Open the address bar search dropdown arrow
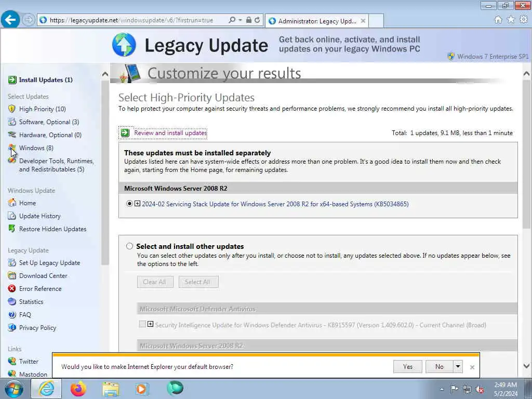 pyautogui.click(x=240, y=20)
